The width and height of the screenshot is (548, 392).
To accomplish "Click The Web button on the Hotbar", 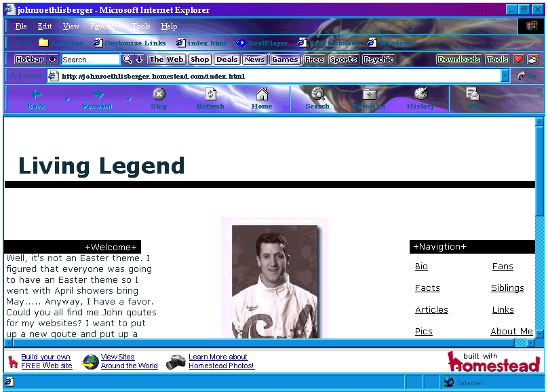I will [x=166, y=60].
